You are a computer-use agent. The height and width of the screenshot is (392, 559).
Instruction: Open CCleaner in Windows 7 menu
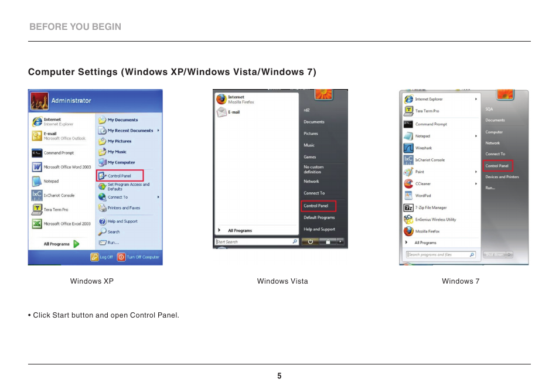[417, 184]
